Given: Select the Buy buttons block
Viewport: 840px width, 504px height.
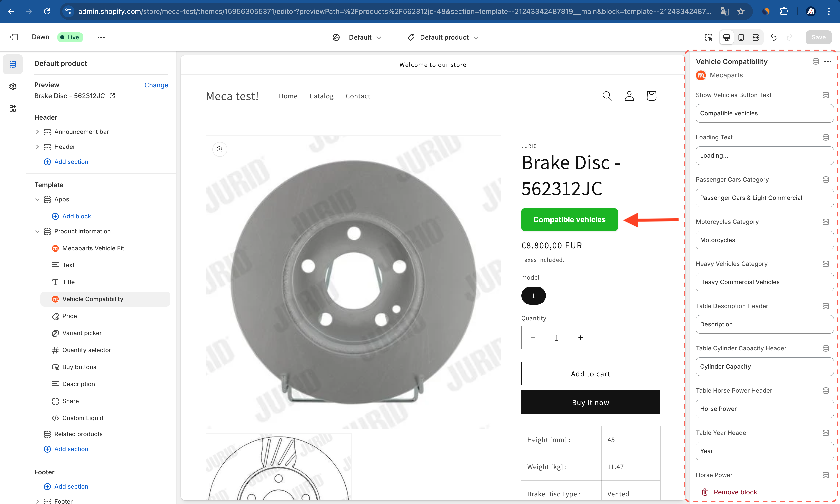Looking at the screenshot, I should click(x=105, y=367).
